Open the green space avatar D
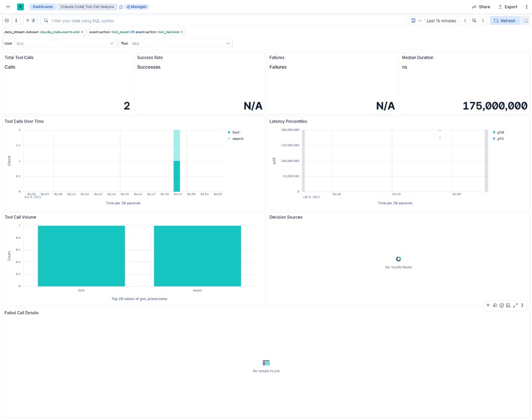Viewport: 532px width, 420px height. click(20, 7)
